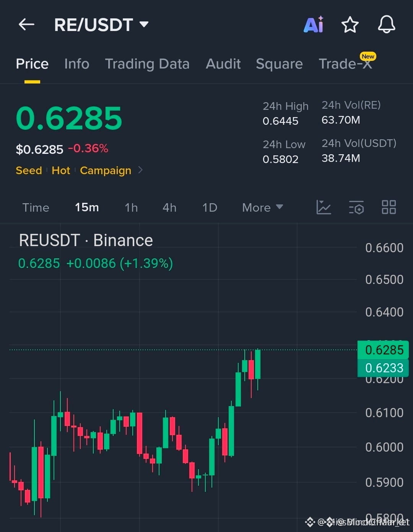Screen dimensions: 413x532
Task: Open the RE/USDT pair selector dropdown
Action: (101, 25)
